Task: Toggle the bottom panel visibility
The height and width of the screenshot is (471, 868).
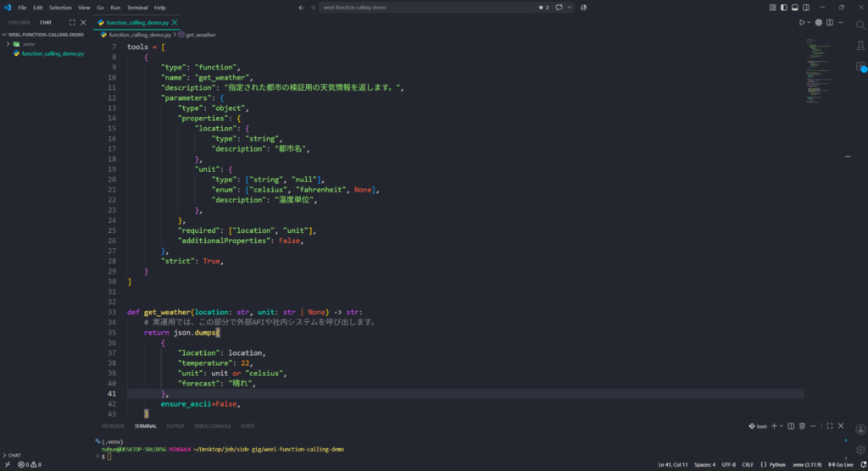Action: [794, 8]
